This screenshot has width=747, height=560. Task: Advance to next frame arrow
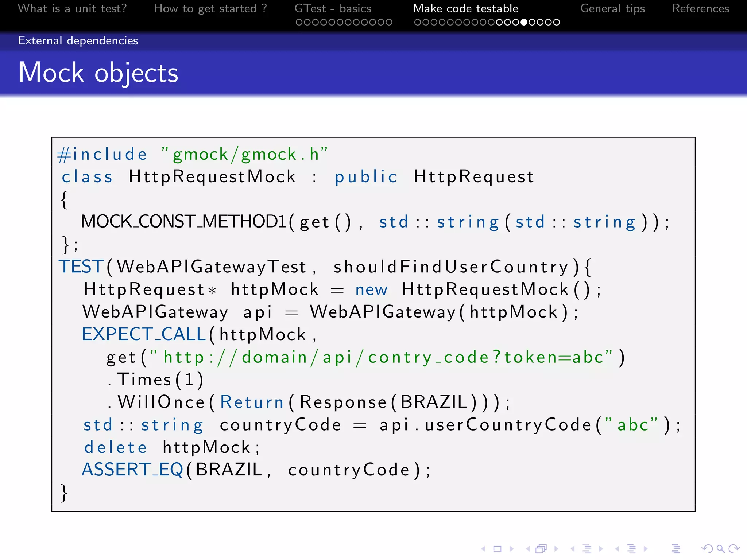(556, 549)
